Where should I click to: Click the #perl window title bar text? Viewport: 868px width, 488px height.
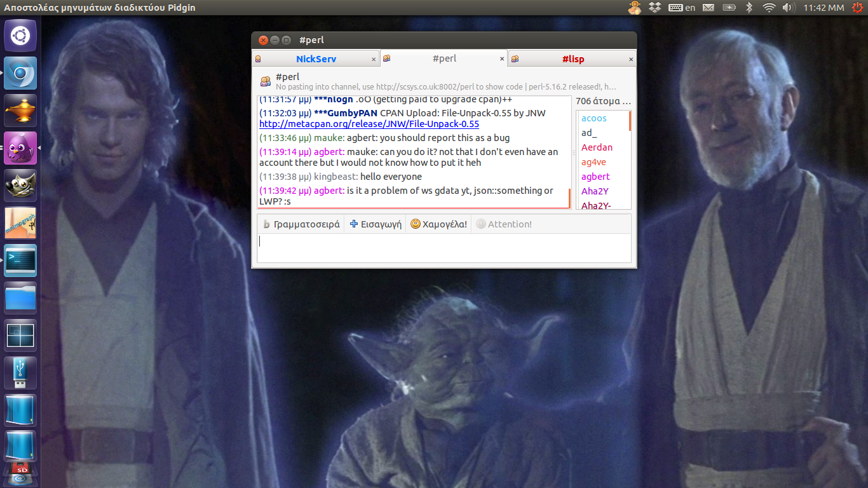tap(311, 40)
